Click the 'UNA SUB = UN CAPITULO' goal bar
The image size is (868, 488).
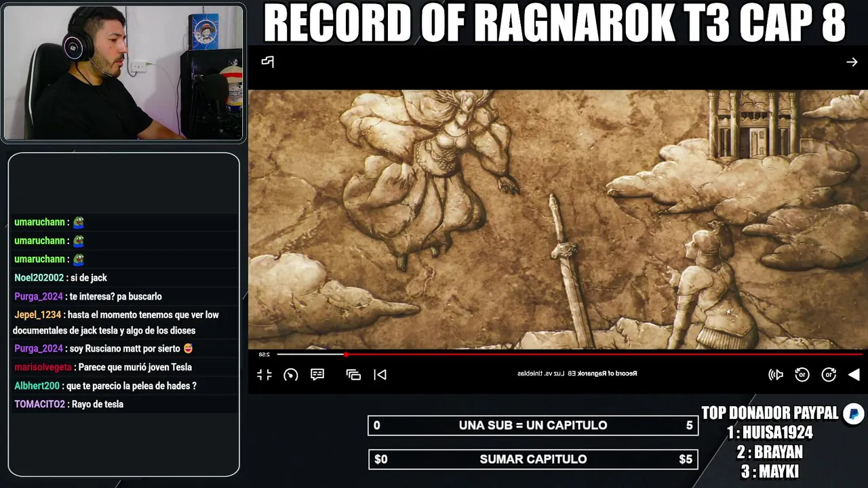click(x=533, y=426)
